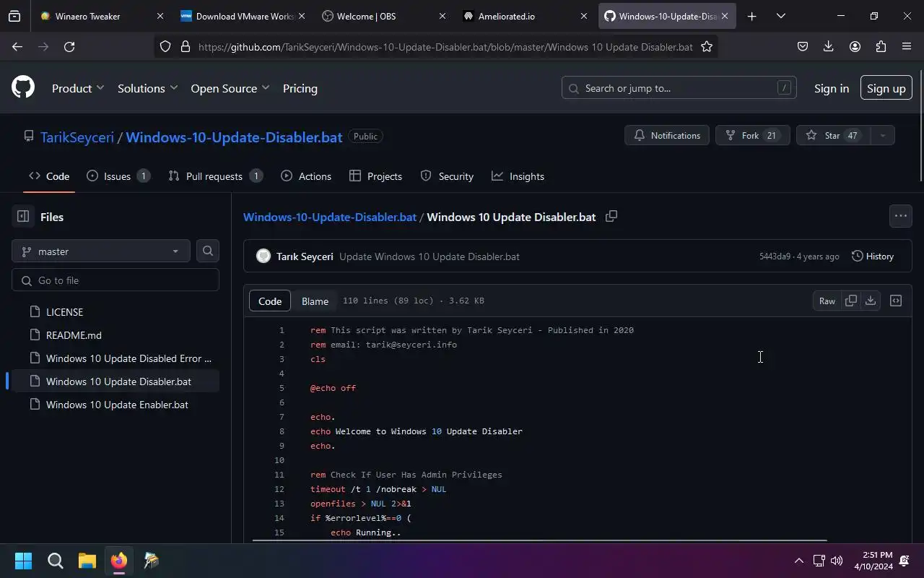
Task: Open a new browser tab
Action: [751, 16]
